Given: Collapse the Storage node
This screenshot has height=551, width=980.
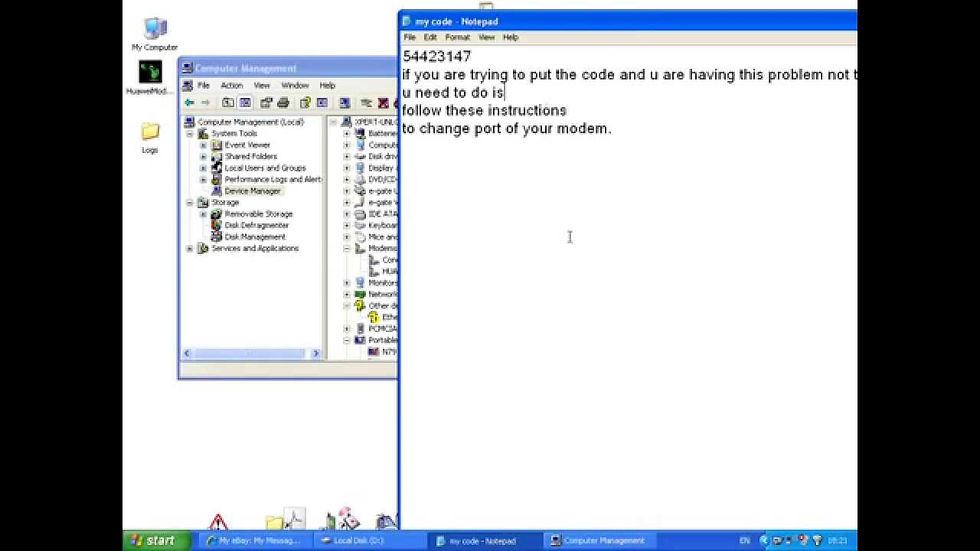Looking at the screenshot, I should [190, 202].
